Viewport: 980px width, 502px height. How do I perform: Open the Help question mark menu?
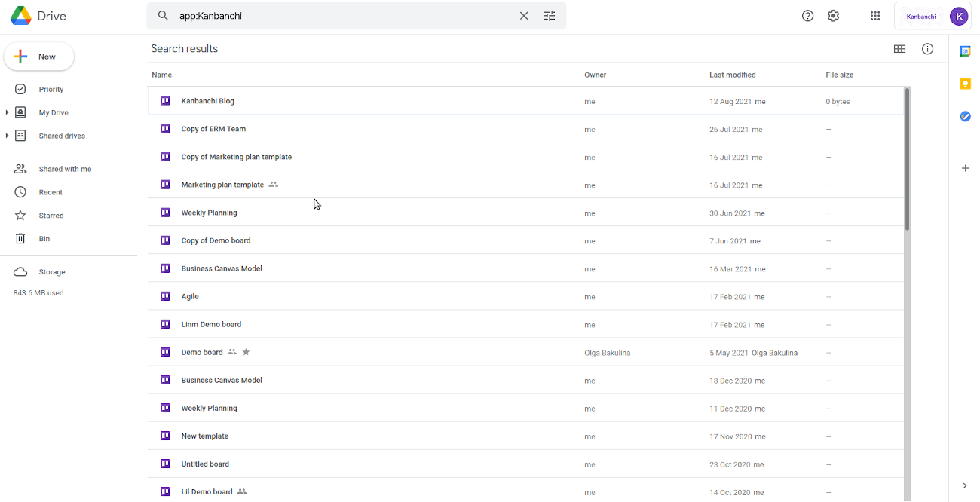(x=808, y=16)
